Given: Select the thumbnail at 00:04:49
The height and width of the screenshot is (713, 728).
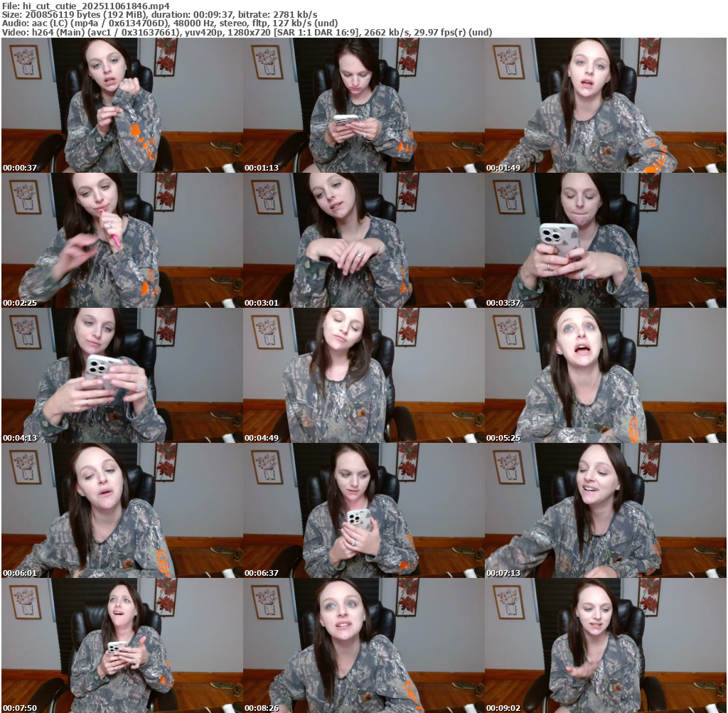Looking at the screenshot, I should (363, 375).
